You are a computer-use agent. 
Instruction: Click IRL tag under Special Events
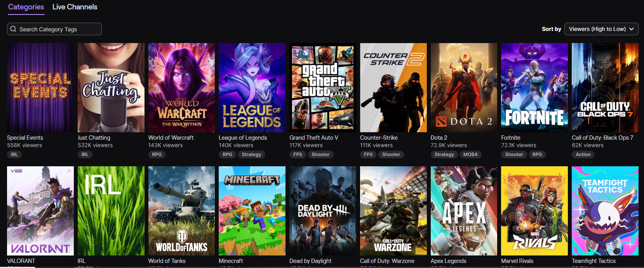14,155
